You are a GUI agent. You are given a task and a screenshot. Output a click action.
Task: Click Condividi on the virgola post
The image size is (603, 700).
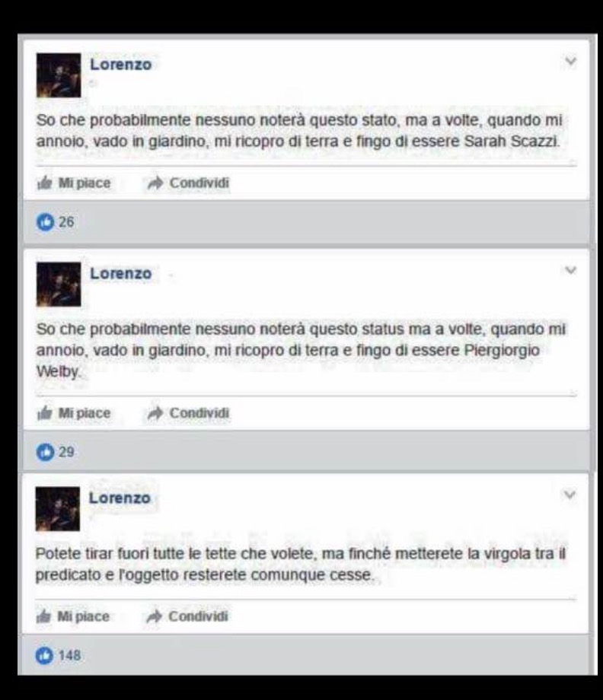pyautogui.click(x=198, y=616)
